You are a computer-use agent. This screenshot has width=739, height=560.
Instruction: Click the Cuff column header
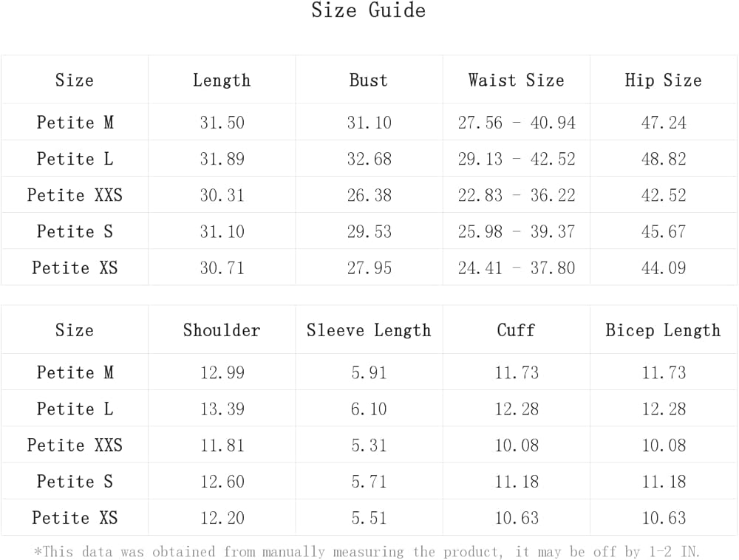(516, 330)
